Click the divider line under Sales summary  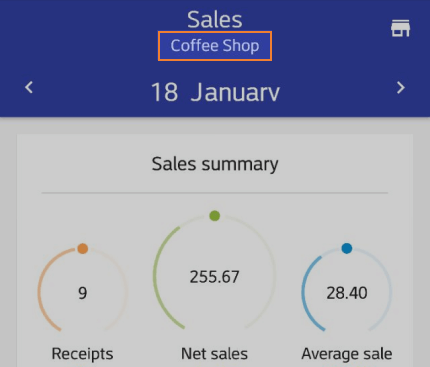215,193
